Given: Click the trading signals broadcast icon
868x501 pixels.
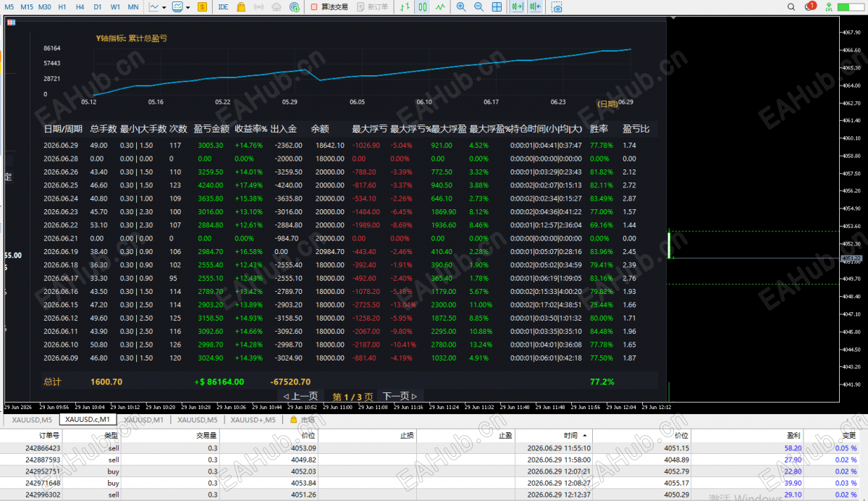Looking at the screenshot, I should 258,7.
